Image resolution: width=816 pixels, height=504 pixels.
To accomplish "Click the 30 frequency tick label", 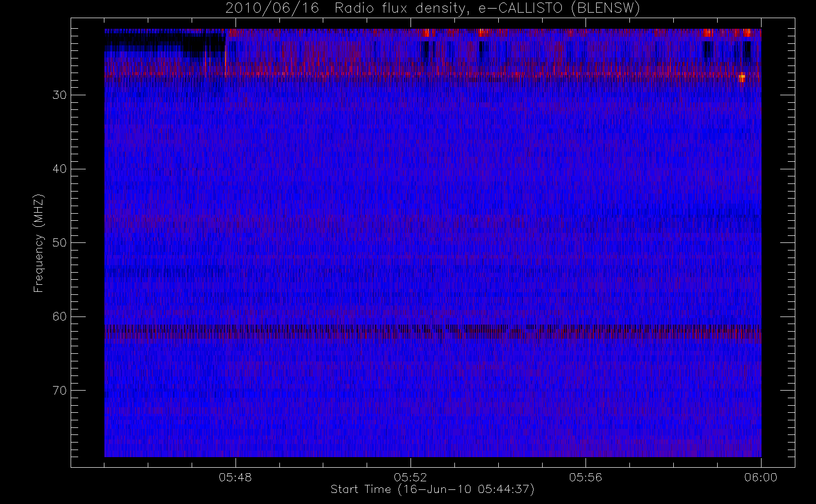I will [x=60, y=95].
